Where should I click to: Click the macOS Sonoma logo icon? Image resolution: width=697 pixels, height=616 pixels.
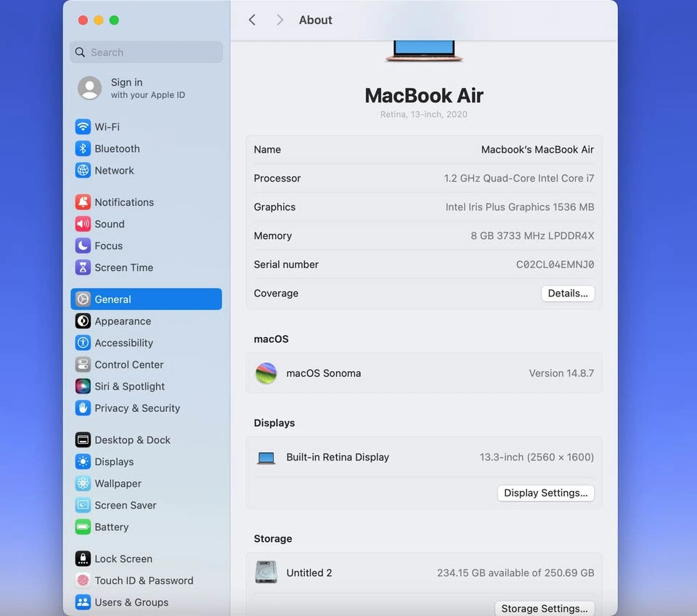pyautogui.click(x=266, y=373)
